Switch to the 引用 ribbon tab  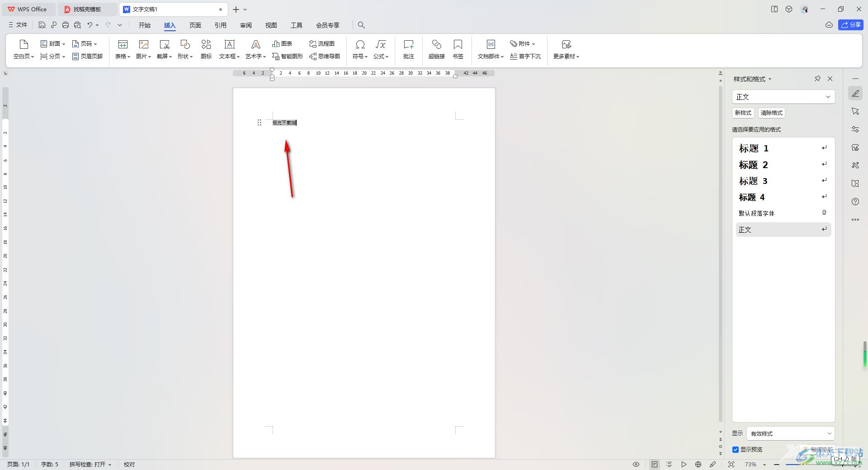221,25
